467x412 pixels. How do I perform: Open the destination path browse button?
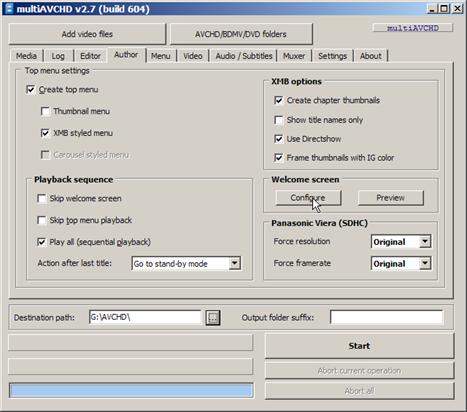[213, 318]
